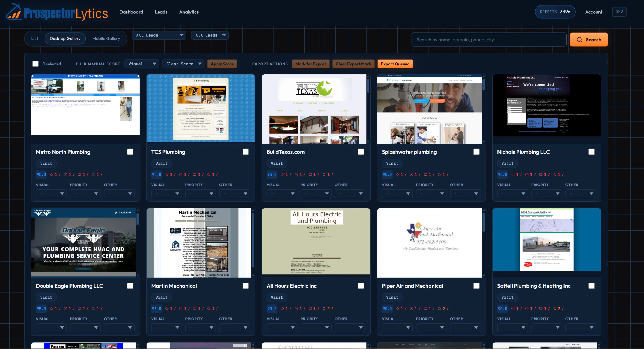Tick the Double Eagle Plumbing LLC checkbox
The image size is (644, 349).
tap(130, 286)
